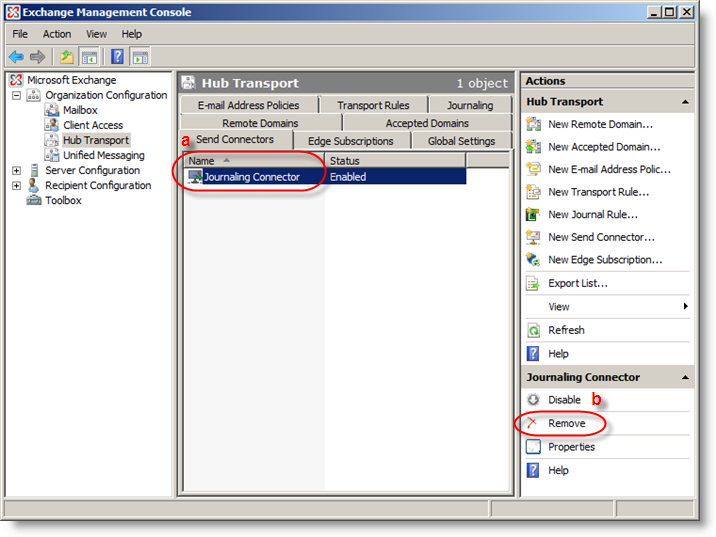Click the Journaling Connector row icon
716x537 pixels.
195,177
